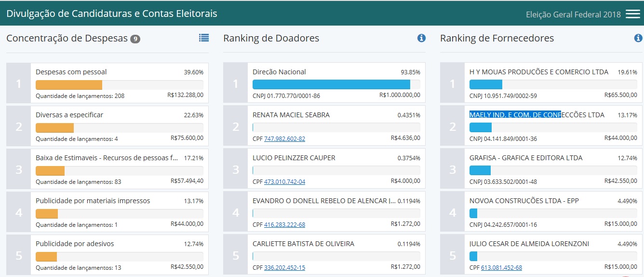
Task: Click supplier amount R$42.550,00
Action: coord(621,181)
